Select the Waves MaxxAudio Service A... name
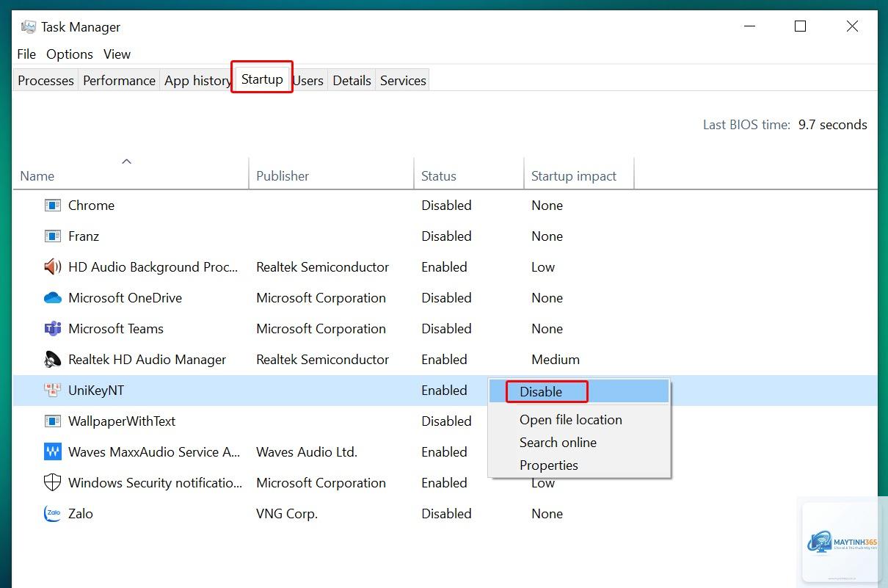The width and height of the screenshot is (888, 588). pyautogui.click(x=154, y=452)
